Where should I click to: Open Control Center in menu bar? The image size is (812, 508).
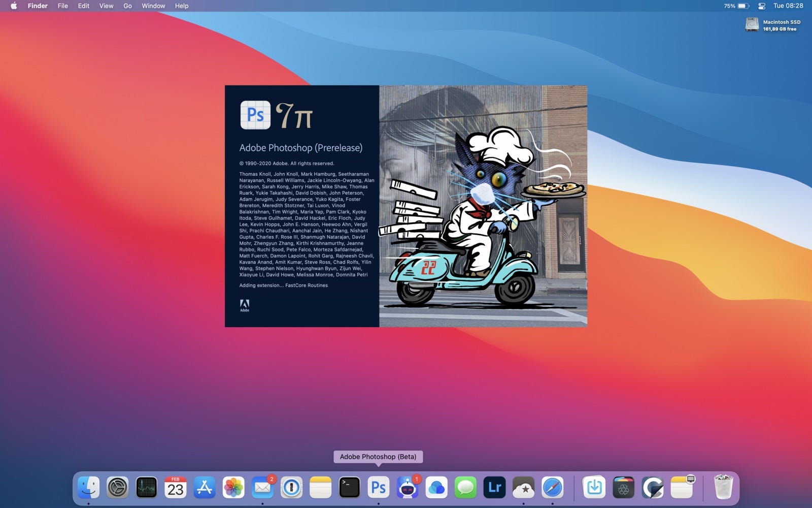762,6
